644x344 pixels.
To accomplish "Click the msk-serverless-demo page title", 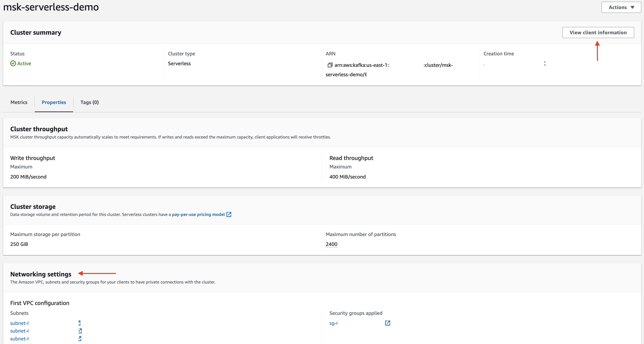I will [51, 7].
